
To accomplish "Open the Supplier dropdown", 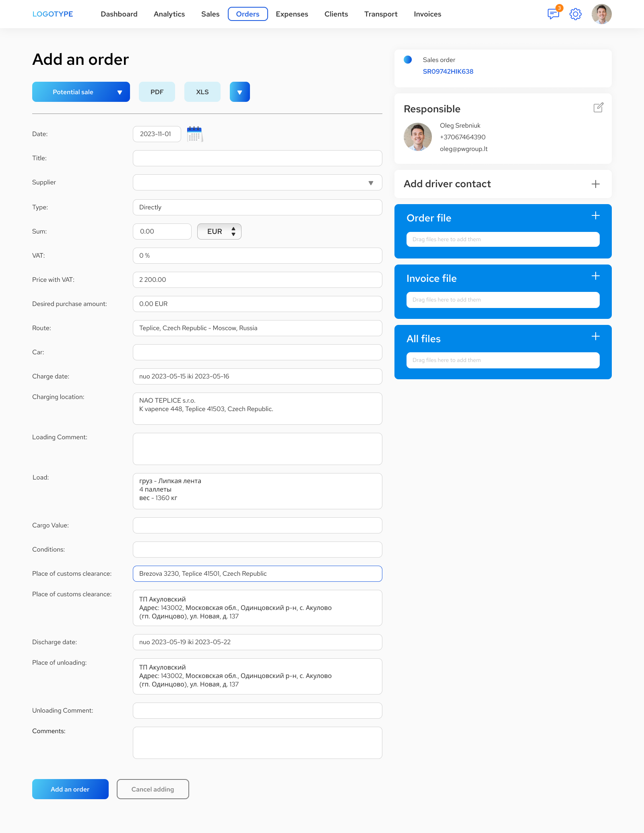I will tap(258, 182).
